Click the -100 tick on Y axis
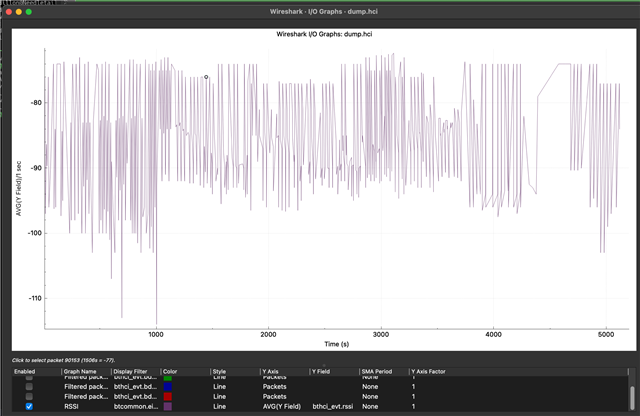This screenshot has height=416, width=640. coord(35,233)
